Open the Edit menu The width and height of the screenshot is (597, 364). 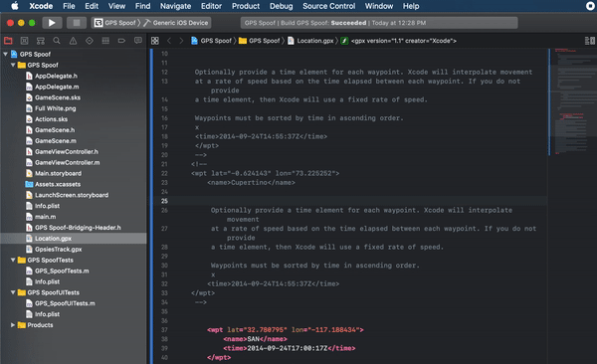92,6
